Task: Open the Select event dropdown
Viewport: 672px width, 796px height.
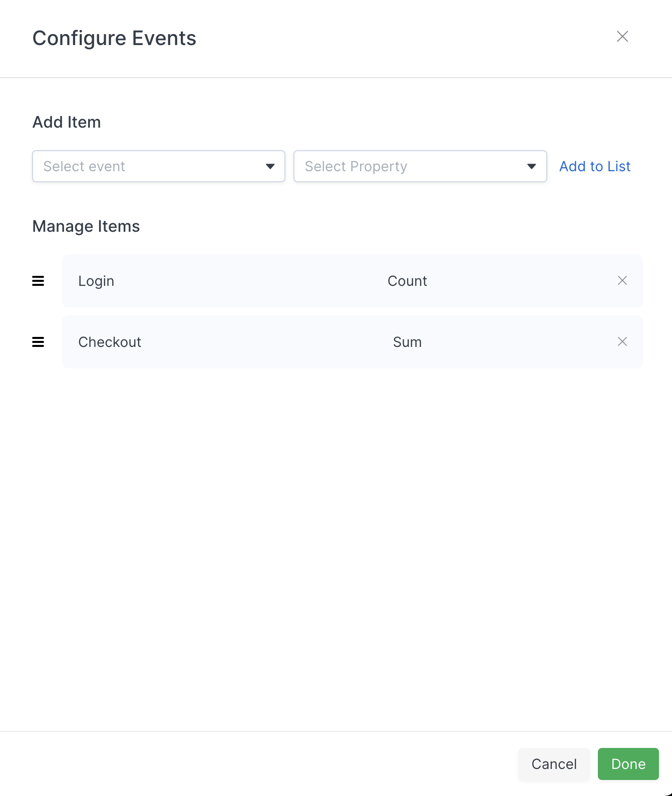Action: point(159,166)
